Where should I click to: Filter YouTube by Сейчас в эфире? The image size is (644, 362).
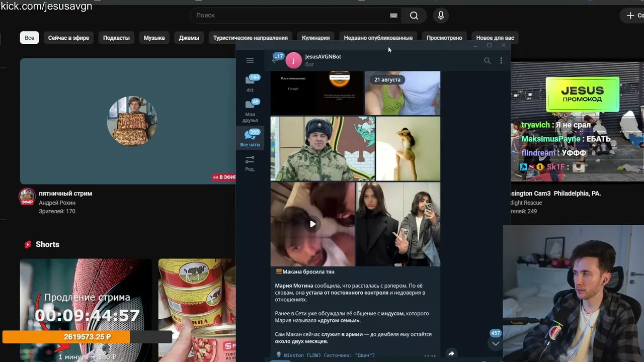68,38
